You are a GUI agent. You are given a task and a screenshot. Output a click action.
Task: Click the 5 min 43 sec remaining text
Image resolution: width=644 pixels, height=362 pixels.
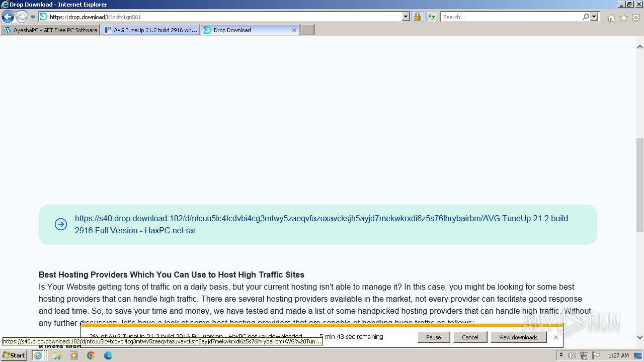pyautogui.click(x=351, y=337)
